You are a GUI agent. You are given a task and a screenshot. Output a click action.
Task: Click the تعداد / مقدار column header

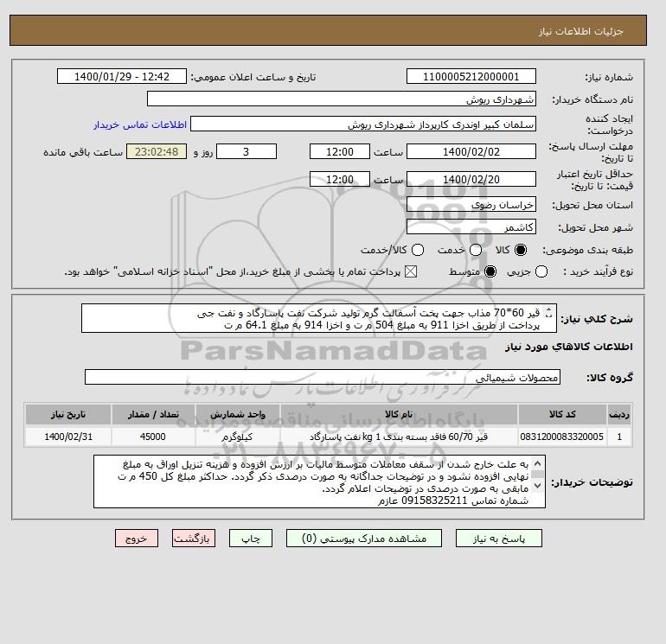[x=153, y=414]
